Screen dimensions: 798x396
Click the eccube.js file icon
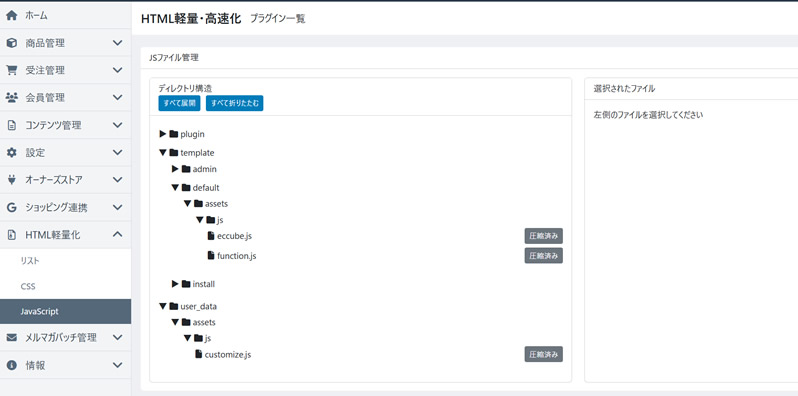211,236
